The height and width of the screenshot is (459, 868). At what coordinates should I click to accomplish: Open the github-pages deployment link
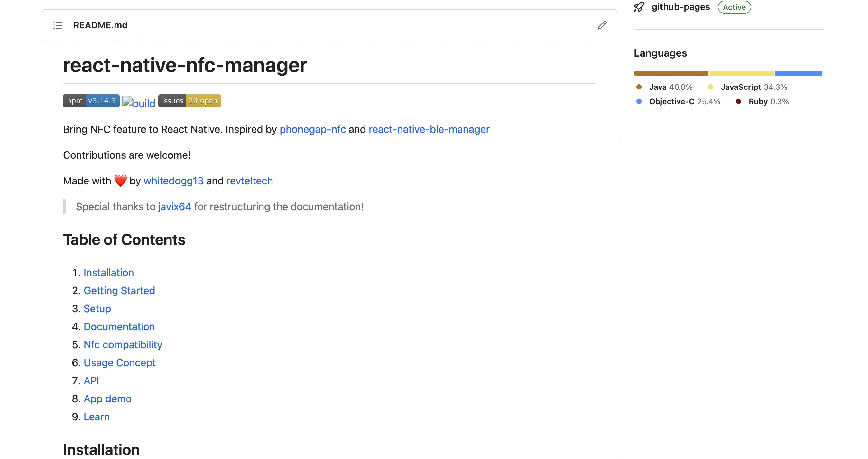coord(680,7)
